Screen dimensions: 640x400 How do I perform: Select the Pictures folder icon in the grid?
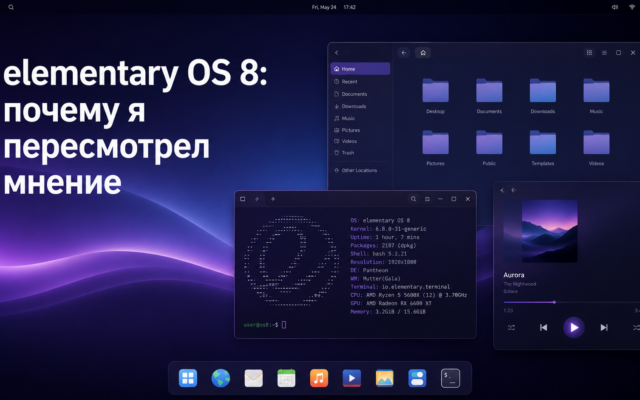[x=436, y=142]
